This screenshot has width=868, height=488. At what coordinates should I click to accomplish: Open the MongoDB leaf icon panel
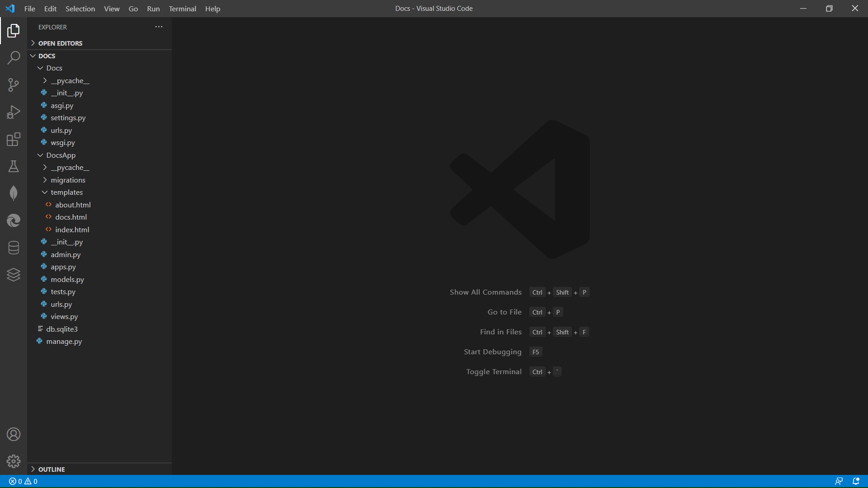(x=14, y=193)
